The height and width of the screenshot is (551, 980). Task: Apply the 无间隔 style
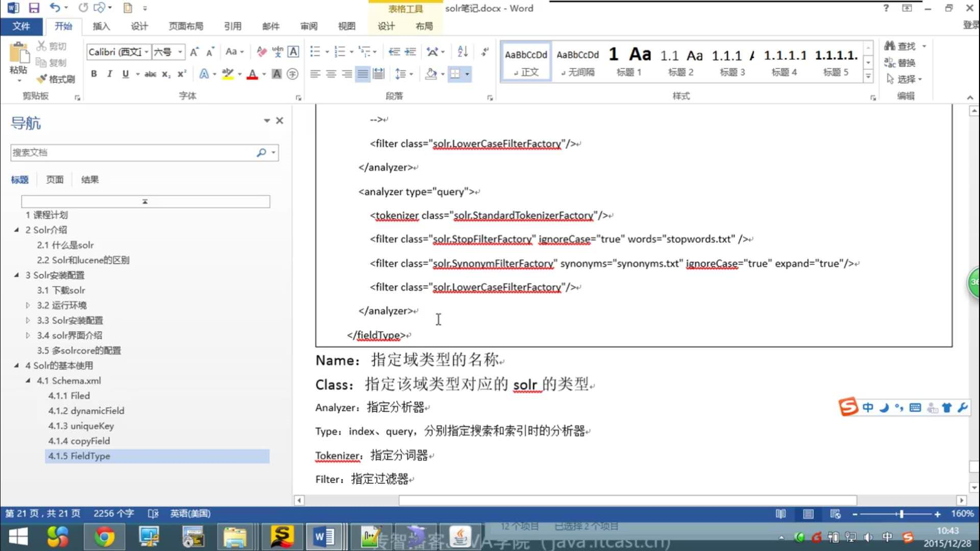[578, 61]
